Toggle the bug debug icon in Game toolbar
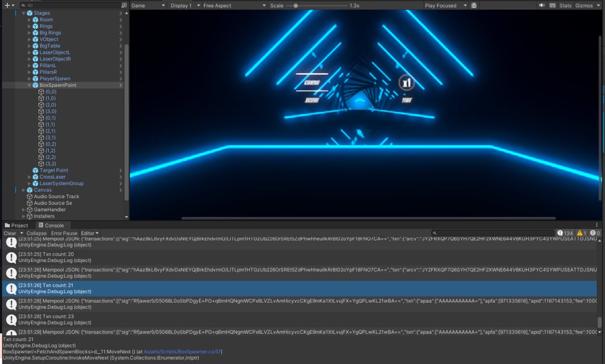Viewport: 605px width, 364px height. [474, 6]
